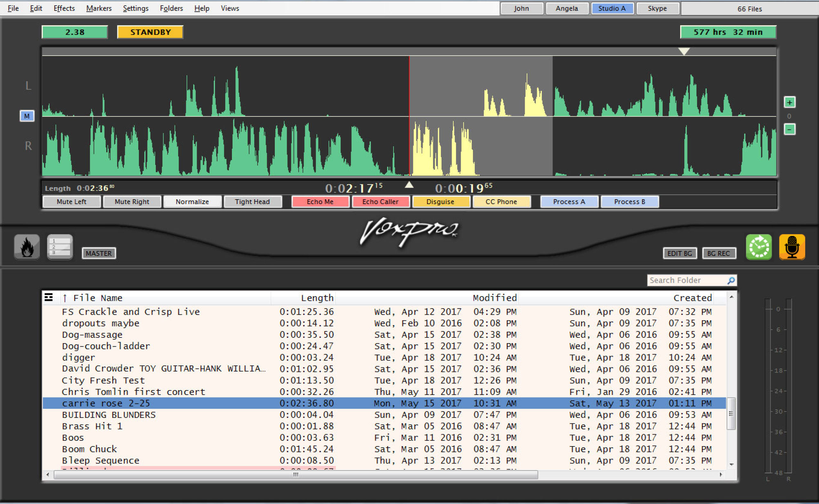This screenshot has width=819, height=504.
Task: Click the scroll left arrow in file list
Action: [48, 475]
